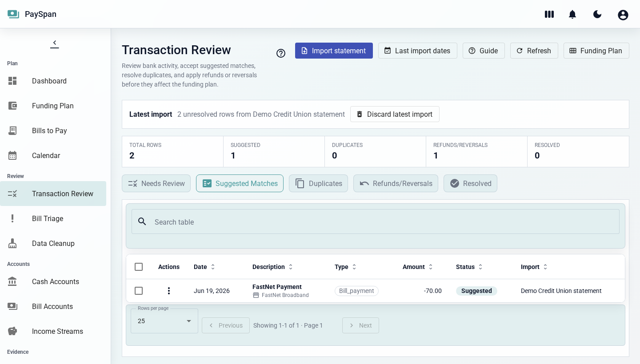Click the trash icon on Discard latest import

(360, 114)
